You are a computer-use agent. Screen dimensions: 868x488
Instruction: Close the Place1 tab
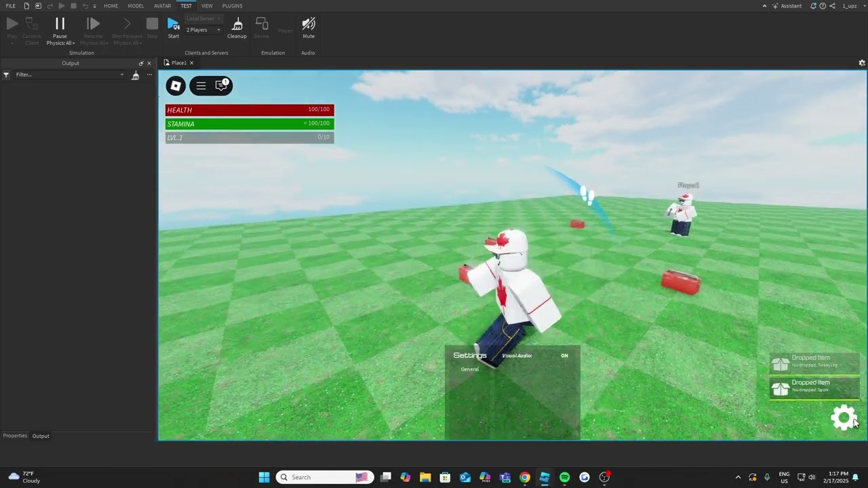coord(191,63)
